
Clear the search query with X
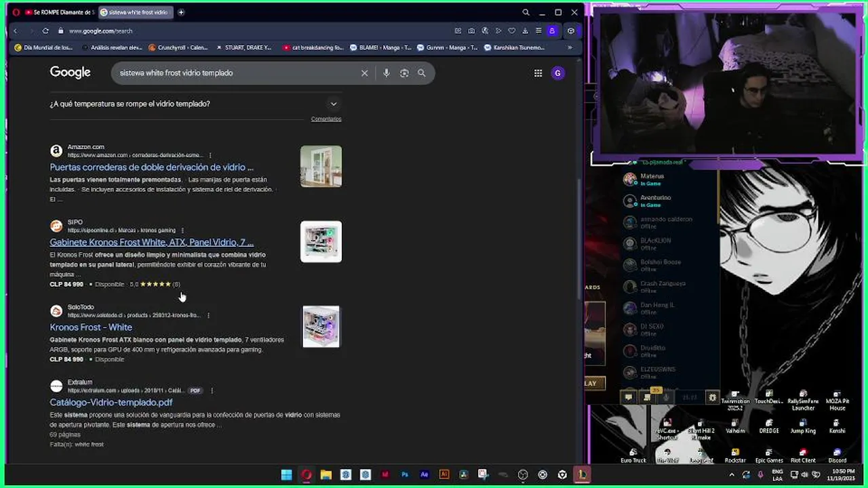click(x=364, y=73)
